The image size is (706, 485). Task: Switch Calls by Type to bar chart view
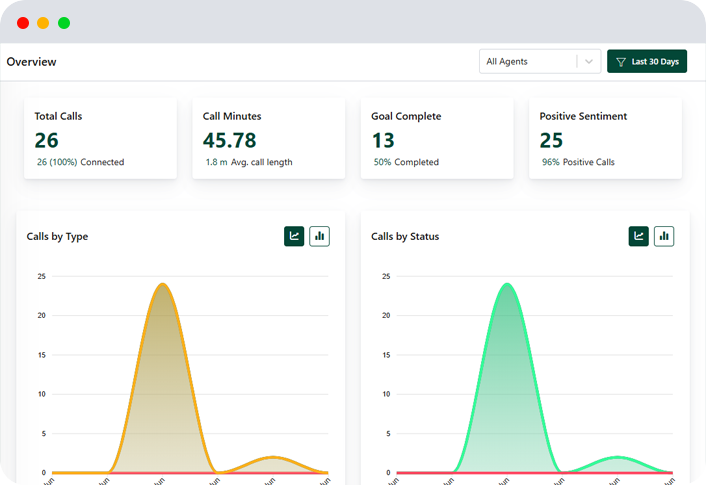coord(320,236)
